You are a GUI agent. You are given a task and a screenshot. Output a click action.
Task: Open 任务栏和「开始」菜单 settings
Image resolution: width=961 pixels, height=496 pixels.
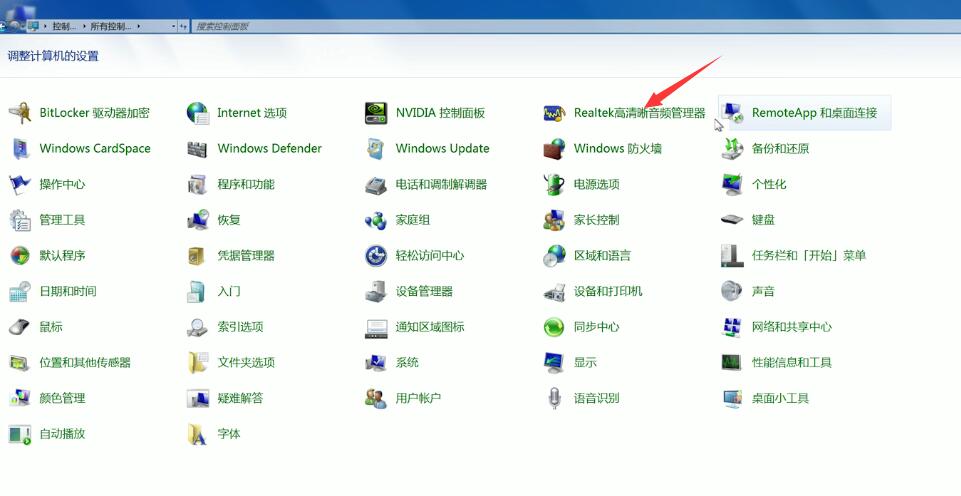[794, 255]
